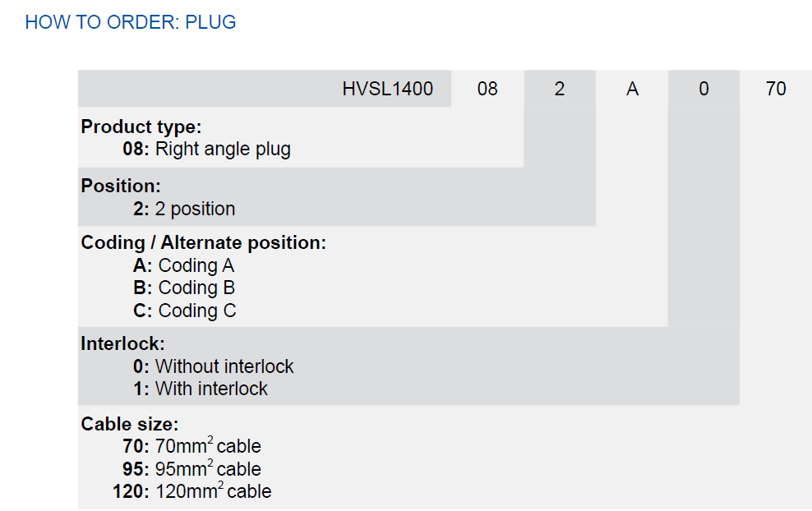Screen dimensions: 812x511
Task: Select the HVSL1400 part number prefix cell
Action: pos(265,89)
